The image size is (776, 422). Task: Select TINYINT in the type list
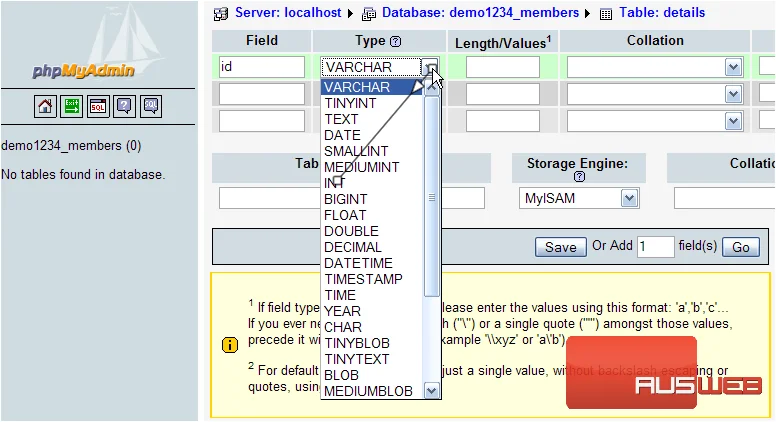[372, 103]
